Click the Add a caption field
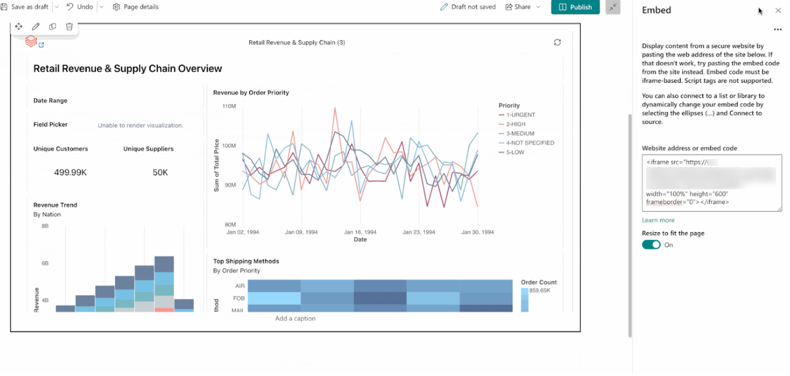The height and width of the screenshot is (376, 790). [x=295, y=319]
